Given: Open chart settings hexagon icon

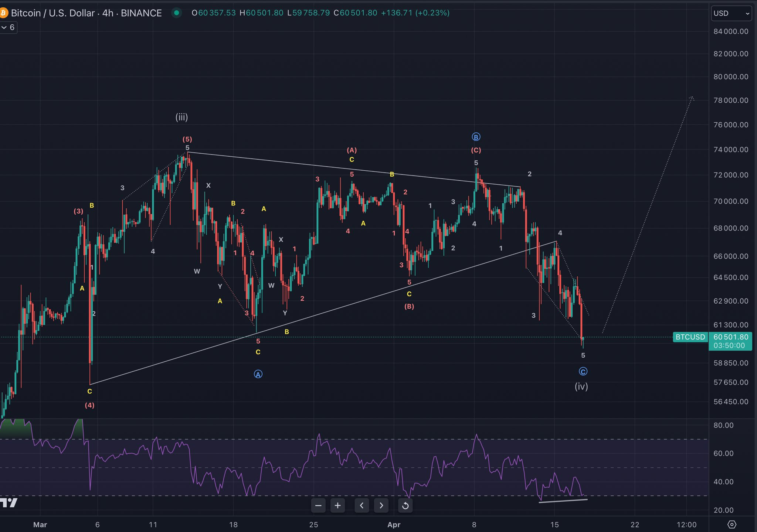Looking at the screenshot, I should [731, 524].
